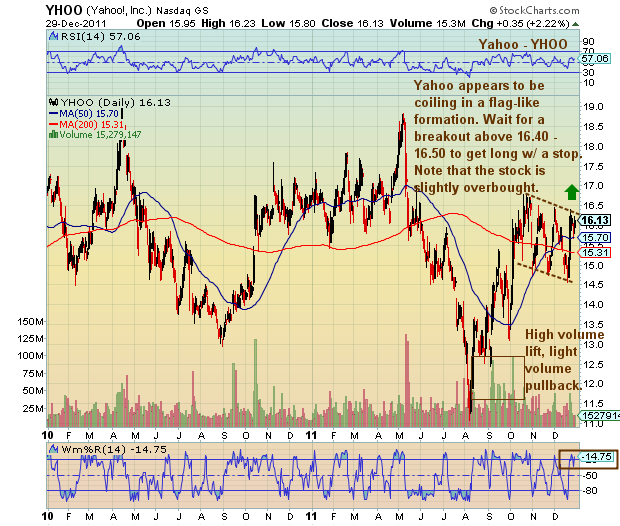Click the YHOO (Daily) 16.13 legend

click(x=115, y=102)
